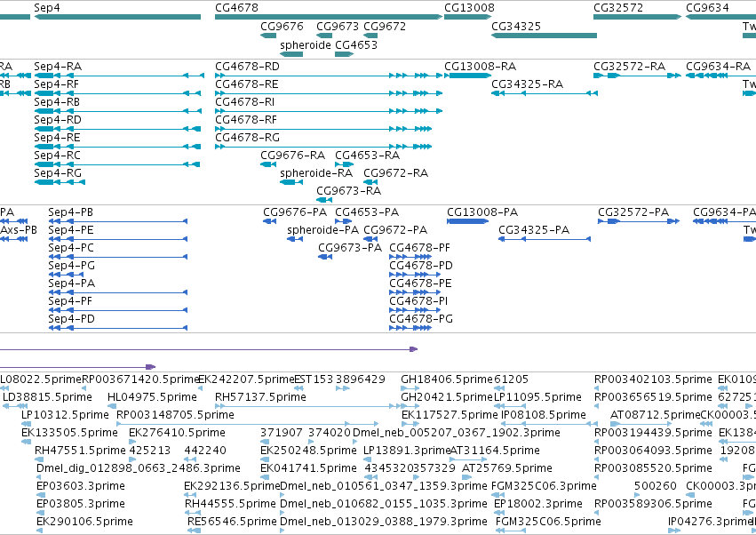Viewport: 756px width, 535px height.
Task: Click the CG4678-RE transcript label
Action: click(x=247, y=84)
